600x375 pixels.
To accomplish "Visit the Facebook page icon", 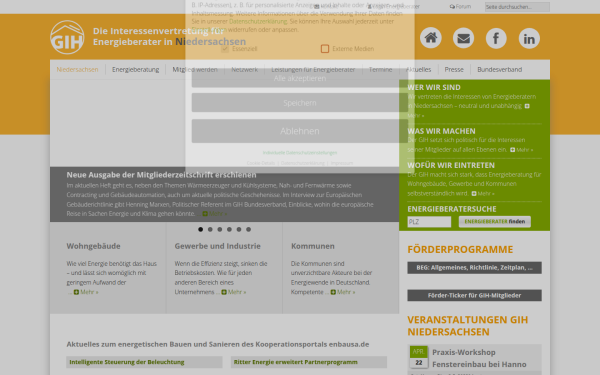I will click(496, 38).
